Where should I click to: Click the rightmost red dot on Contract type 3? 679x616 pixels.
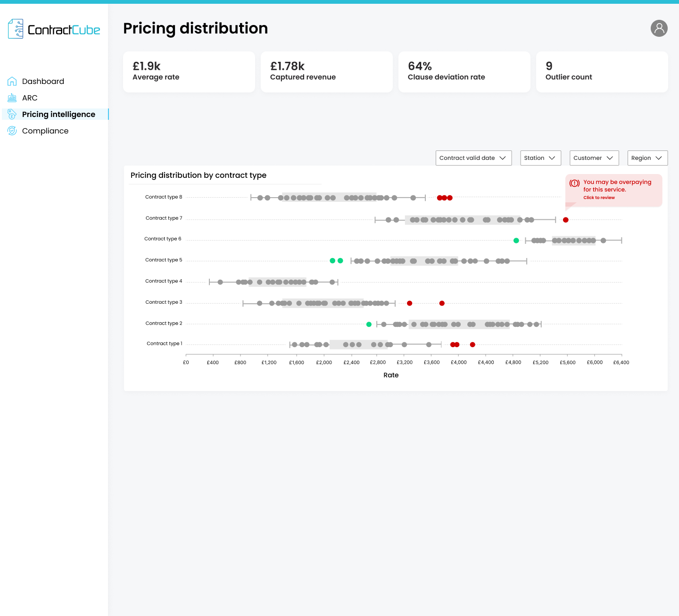click(442, 303)
